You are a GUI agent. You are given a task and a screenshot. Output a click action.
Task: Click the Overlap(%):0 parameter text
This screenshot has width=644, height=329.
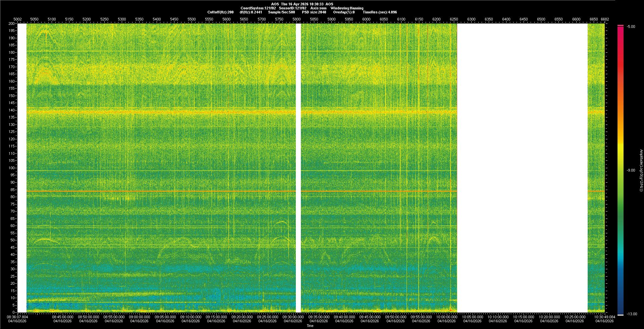344,12
